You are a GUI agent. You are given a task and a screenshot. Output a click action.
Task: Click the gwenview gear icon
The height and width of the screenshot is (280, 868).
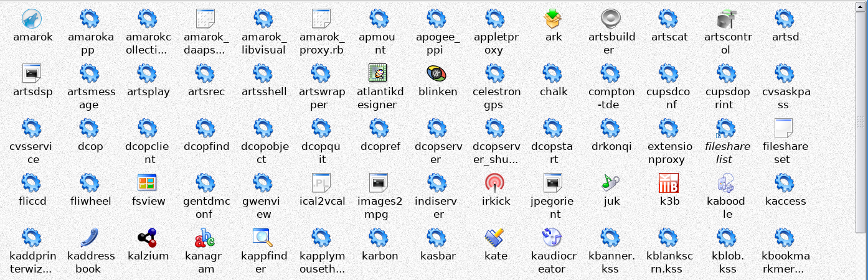click(263, 183)
